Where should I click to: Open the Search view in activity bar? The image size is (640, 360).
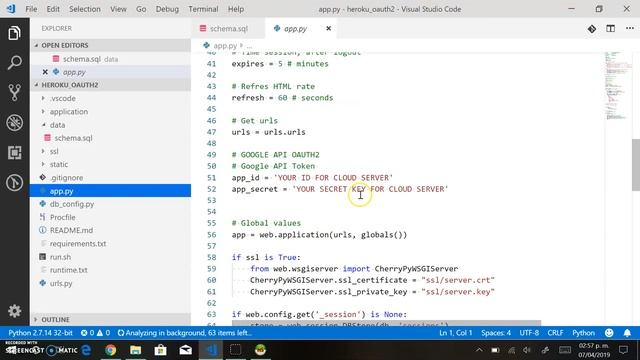tap(14, 63)
